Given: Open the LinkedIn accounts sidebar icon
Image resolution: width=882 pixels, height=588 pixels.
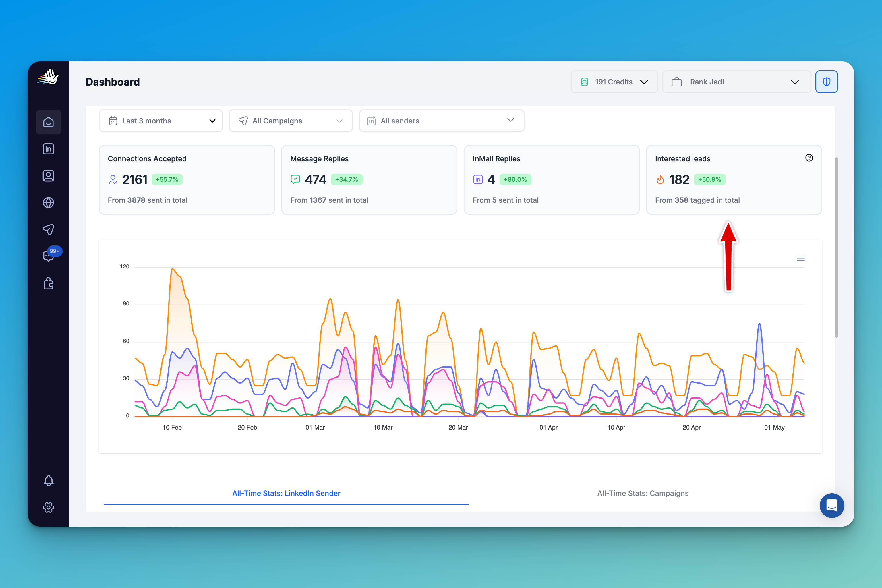Looking at the screenshot, I should tap(48, 149).
